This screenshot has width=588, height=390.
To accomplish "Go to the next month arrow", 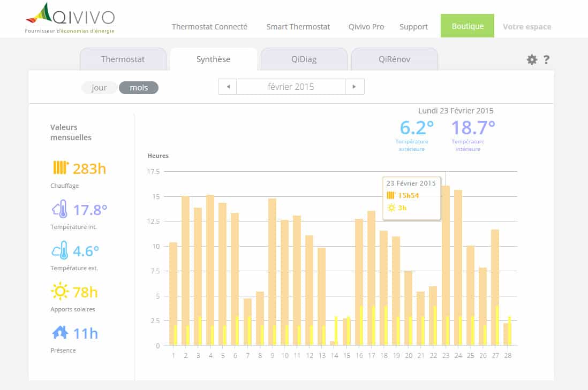I will (355, 87).
